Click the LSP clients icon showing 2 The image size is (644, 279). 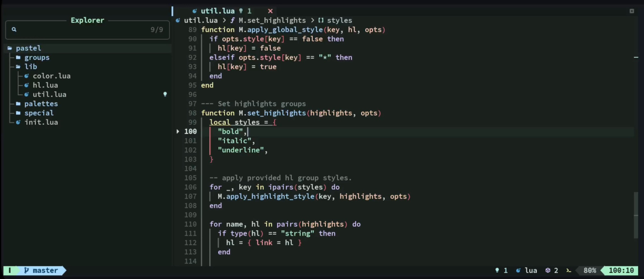(552, 270)
